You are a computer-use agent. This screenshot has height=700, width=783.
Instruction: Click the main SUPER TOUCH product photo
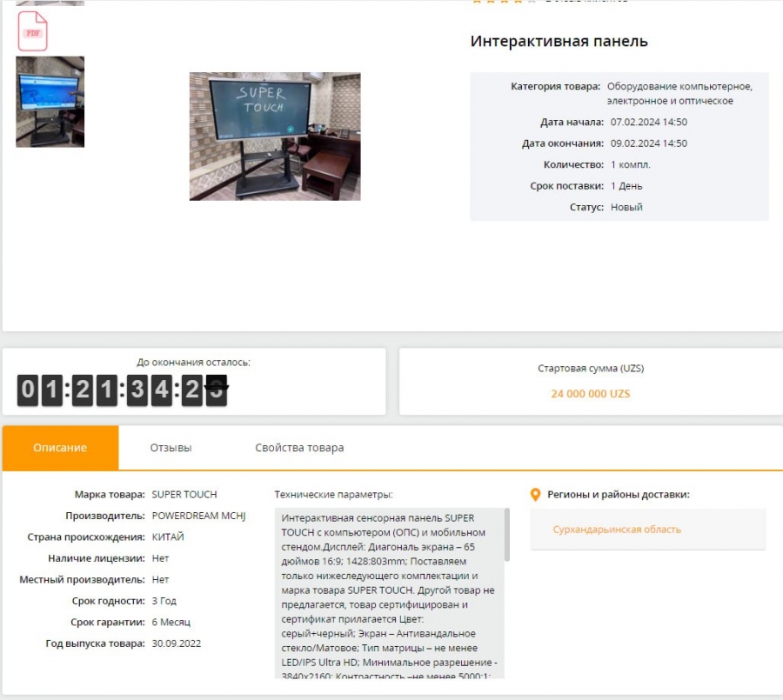pos(275,137)
